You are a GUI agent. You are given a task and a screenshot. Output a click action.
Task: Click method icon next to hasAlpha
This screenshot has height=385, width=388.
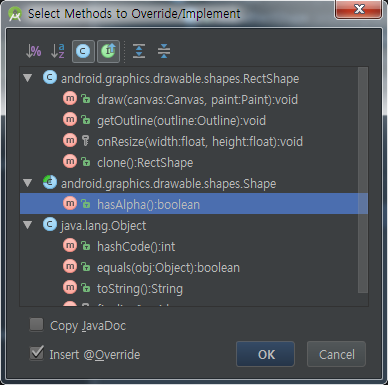[70, 204]
